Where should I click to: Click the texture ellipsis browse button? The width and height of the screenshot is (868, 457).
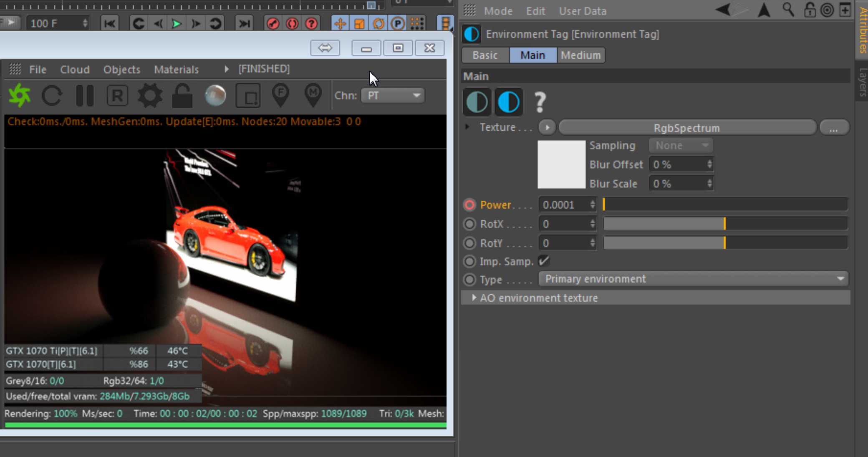(833, 128)
